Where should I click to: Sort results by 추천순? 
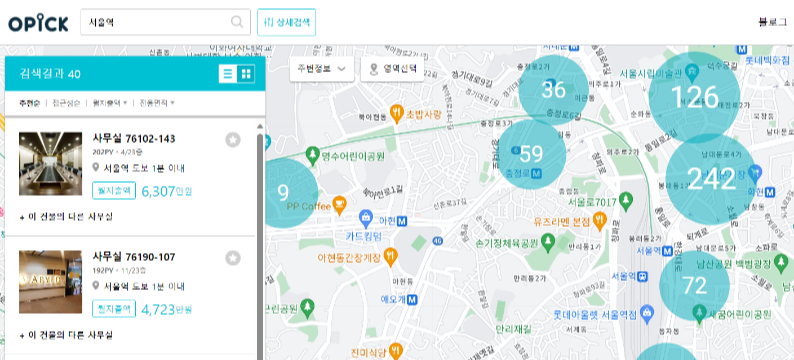point(29,103)
